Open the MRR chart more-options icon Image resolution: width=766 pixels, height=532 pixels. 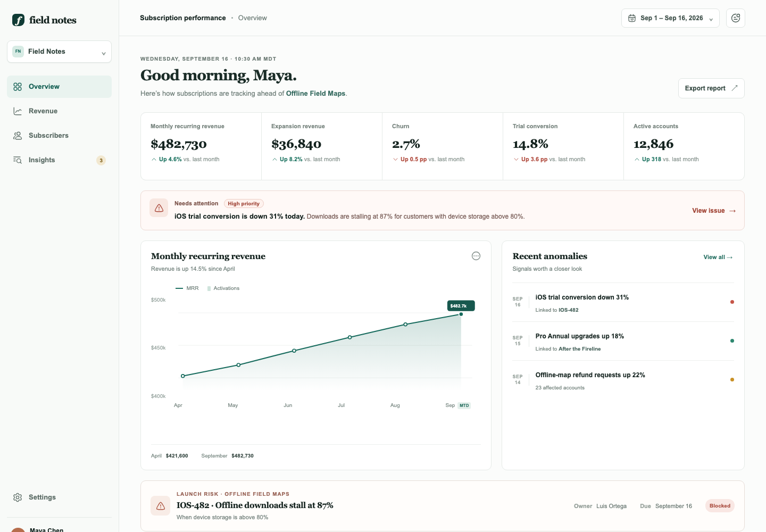pos(476,256)
